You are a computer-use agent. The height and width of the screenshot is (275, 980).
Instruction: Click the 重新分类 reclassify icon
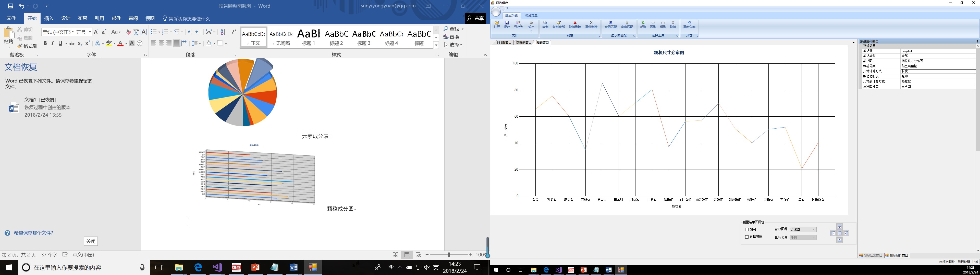pyautogui.click(x=689, y=25)
